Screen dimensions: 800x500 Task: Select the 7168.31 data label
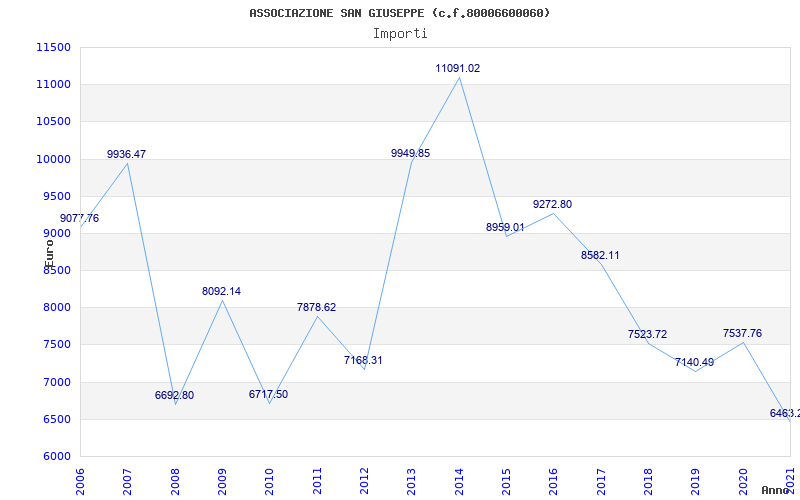pos(363,360)
